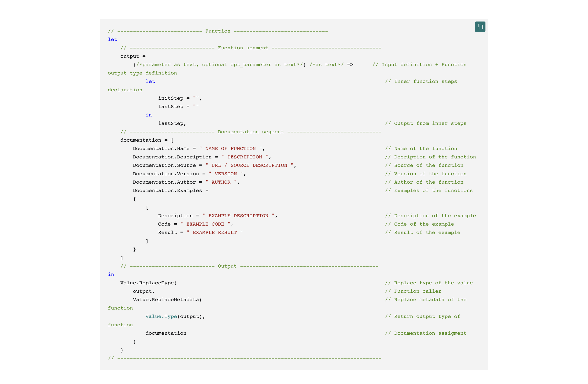
Task: Click the "NAME OF FUNCTION" string
Action: (231, 148)
